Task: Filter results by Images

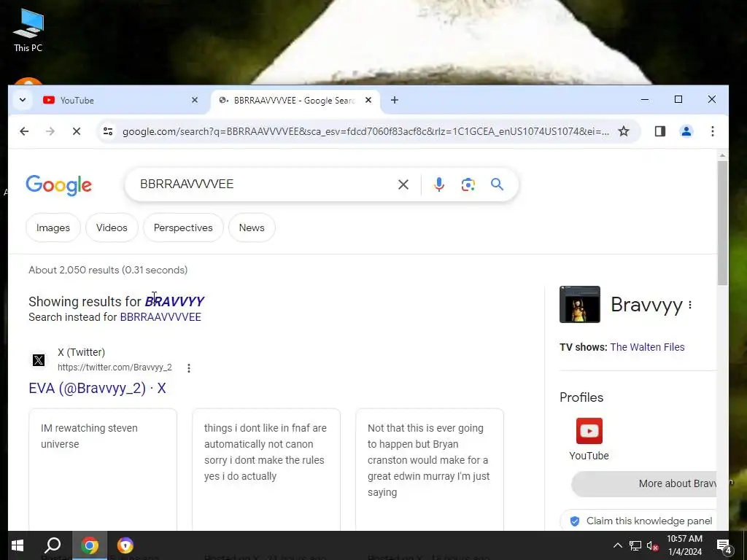Action: pos(53,227)
